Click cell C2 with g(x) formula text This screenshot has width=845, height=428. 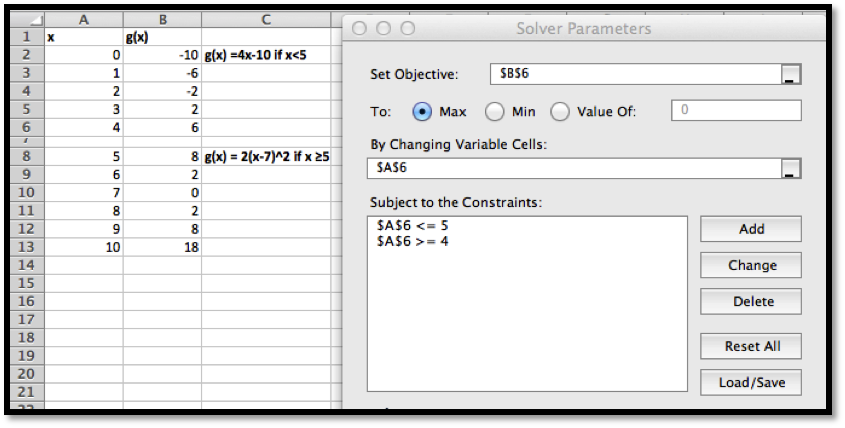pos(265,55)
